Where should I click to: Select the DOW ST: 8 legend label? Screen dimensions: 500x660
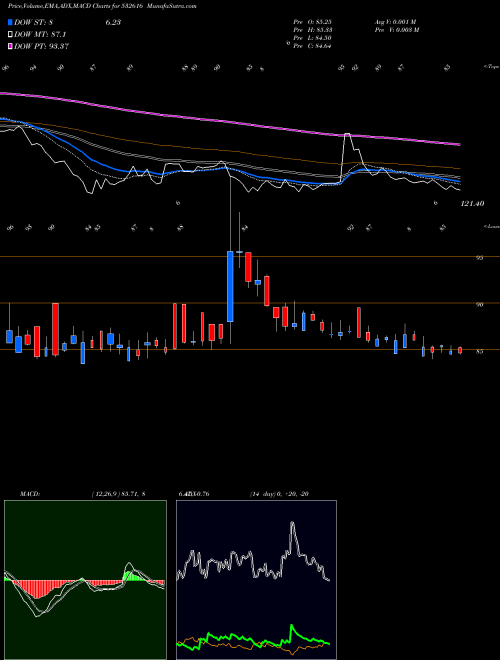[34, 23]
